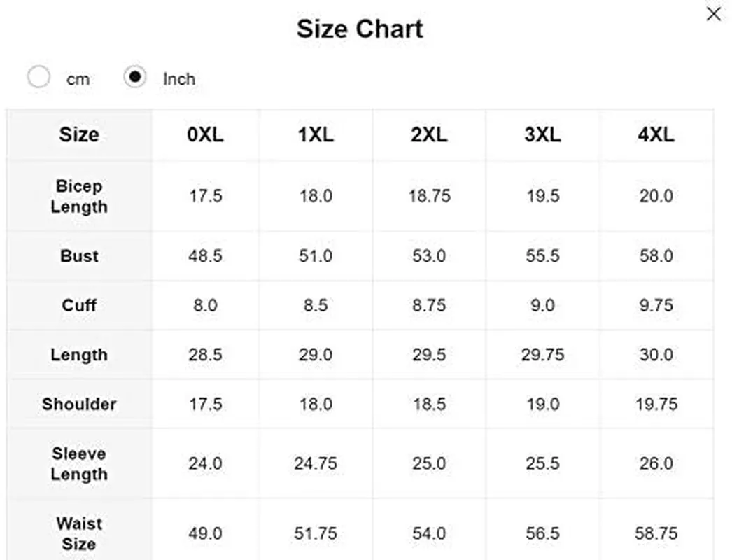This screenshot has width=732, height=560.
Task: Click the Size Chart title
Action: 360,29
